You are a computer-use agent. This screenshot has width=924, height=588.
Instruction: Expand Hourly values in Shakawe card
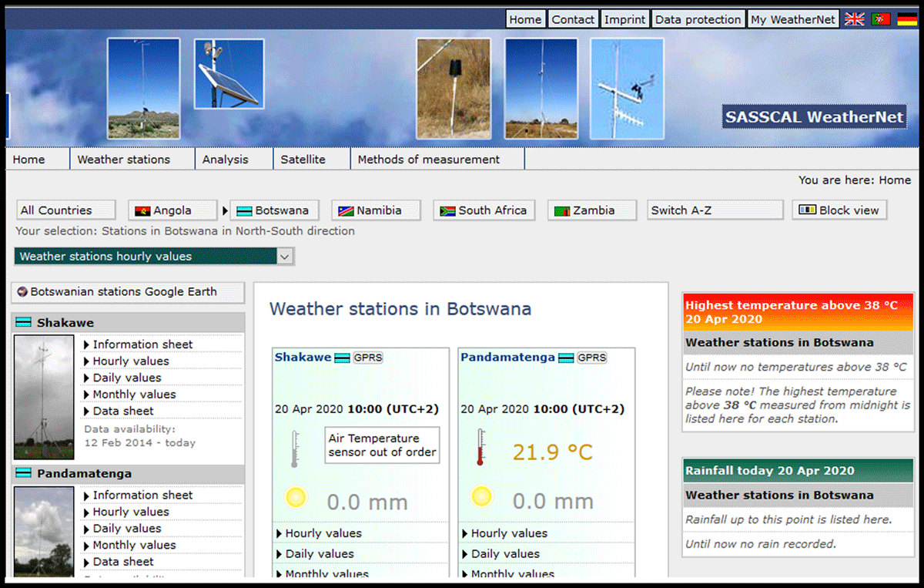click(323, 533)
